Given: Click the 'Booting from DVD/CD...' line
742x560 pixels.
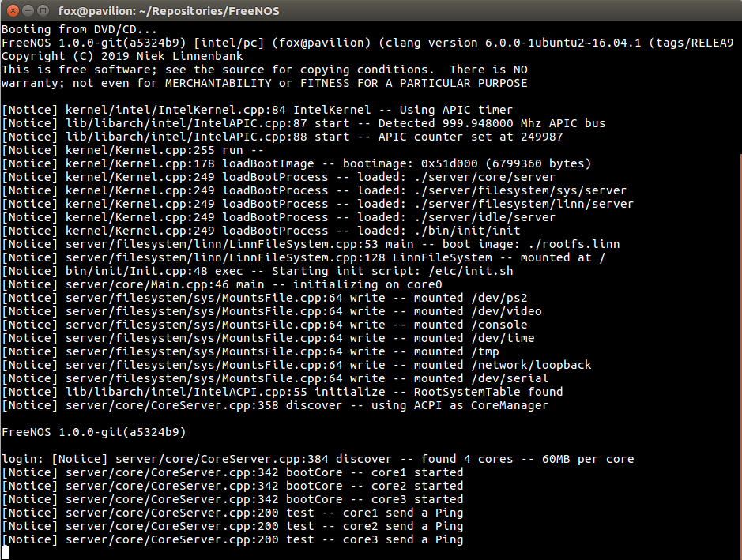Looking at the screenshot, I should (x=70, y=29).
